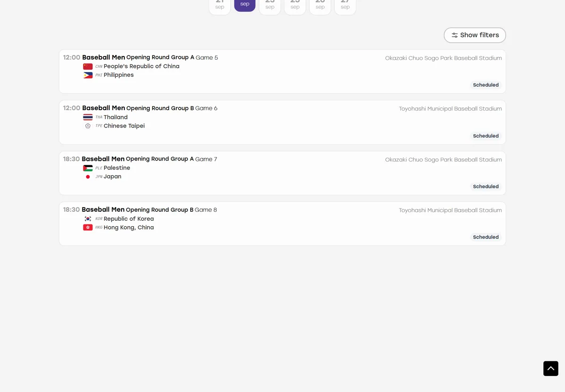Click the Chinese Taipei flag emblem

click(x=88, y=126)
